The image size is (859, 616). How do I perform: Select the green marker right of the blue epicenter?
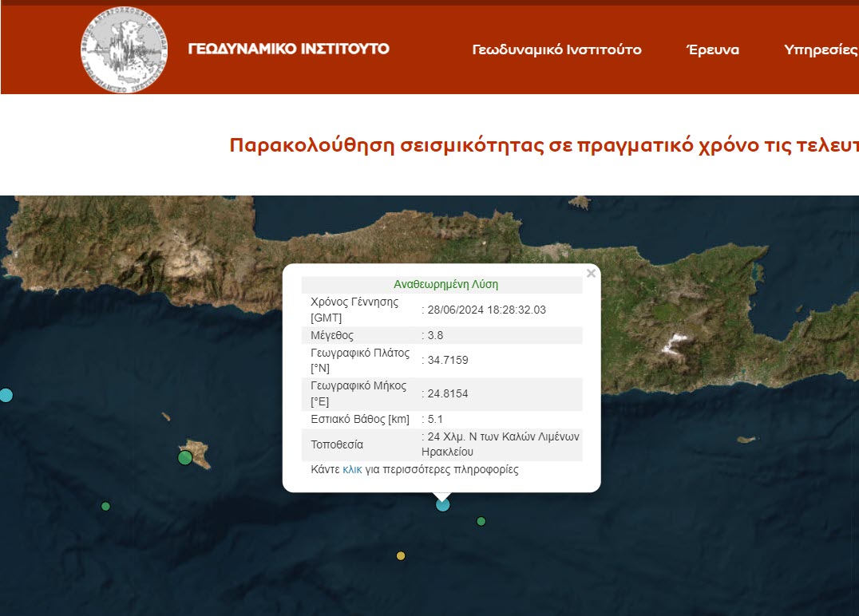pyautogui.click(x=481, y=521)
